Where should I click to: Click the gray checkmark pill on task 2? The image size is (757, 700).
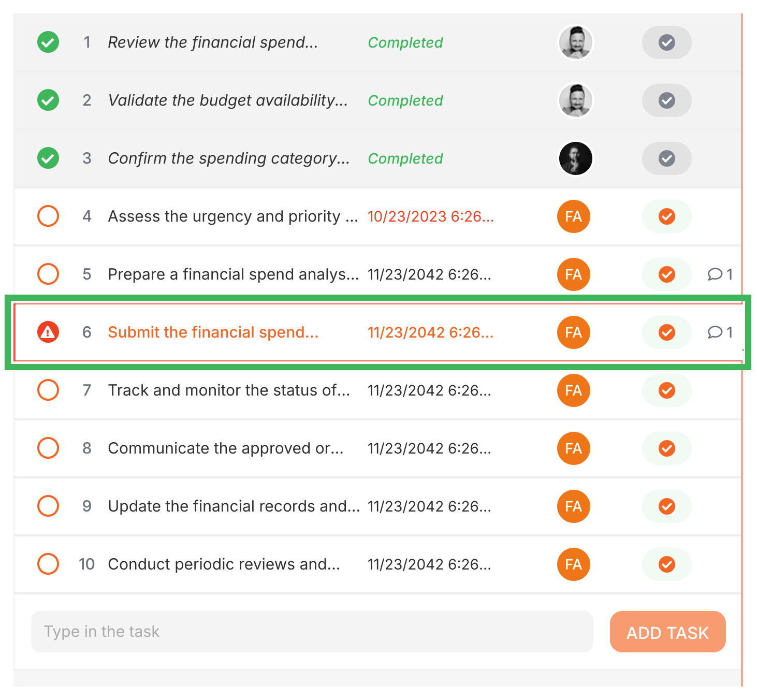click(x=666, y=100)
